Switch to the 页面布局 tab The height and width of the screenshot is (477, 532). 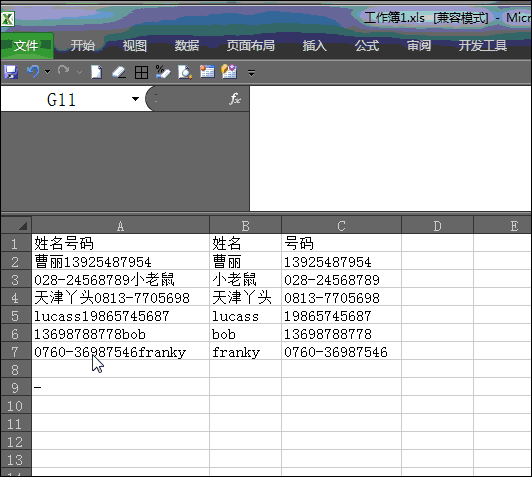point(251,45)
